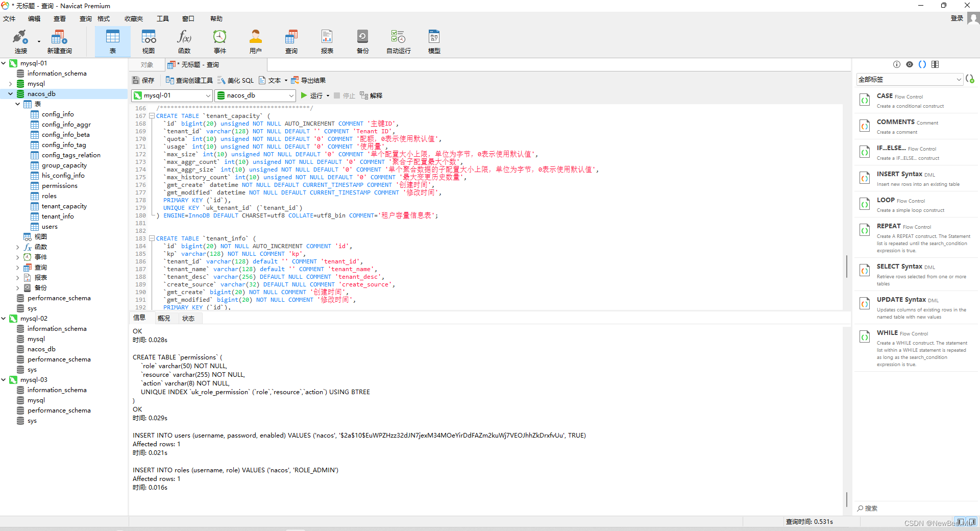Viewport: 980px width, 531px height.
Task: Select nacos_db under mysql-02
Action: pyautogui.click(x=41, y=349)
